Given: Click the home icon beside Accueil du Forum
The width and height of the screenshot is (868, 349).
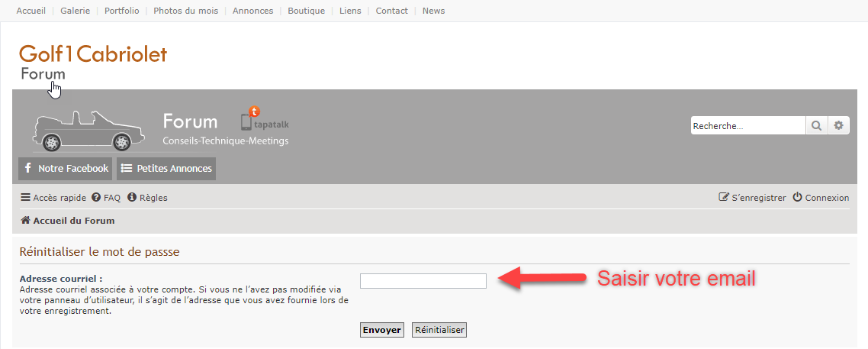Looking at the screenshot, I should (x=25, y=221).
